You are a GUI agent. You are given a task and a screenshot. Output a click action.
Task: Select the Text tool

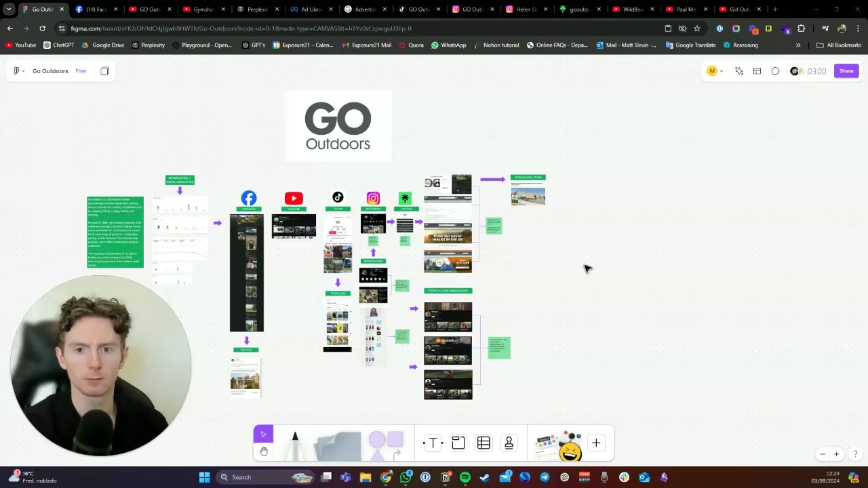(x=433, y=443)
